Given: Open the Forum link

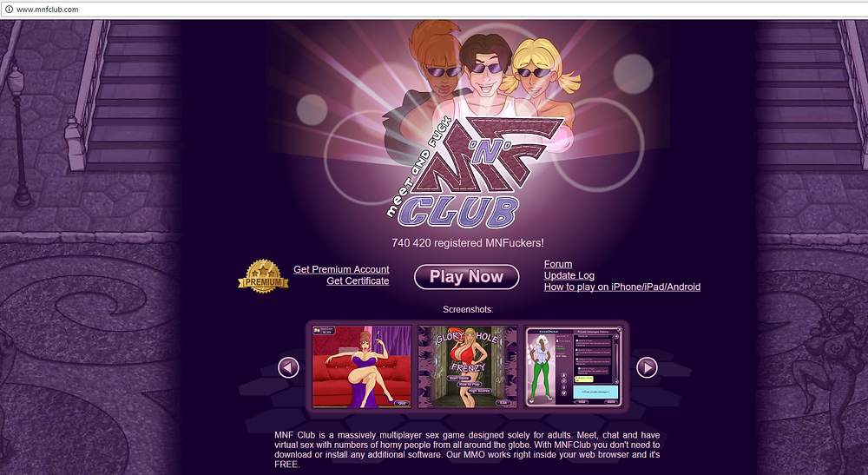Looking at the screenshot, I should [558, 264].
